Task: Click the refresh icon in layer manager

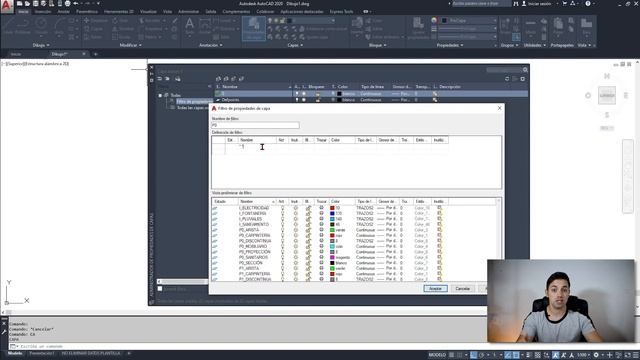Action: [507, 79]
